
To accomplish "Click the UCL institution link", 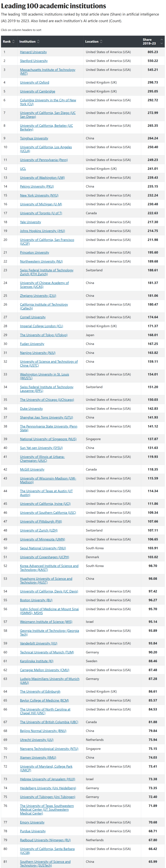I will [23, 168].
